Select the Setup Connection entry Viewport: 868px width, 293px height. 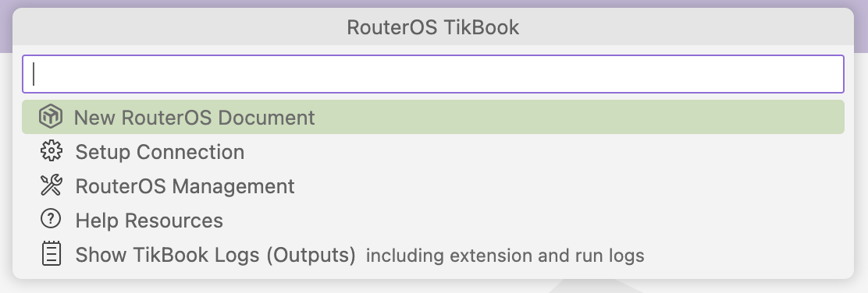click(x=433, y=151)
